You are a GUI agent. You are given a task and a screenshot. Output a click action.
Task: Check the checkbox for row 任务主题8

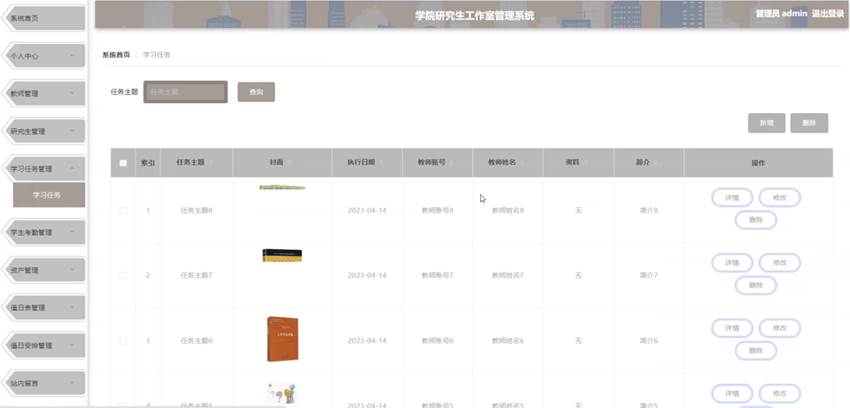pyautogui.click(x=123, y=210)
